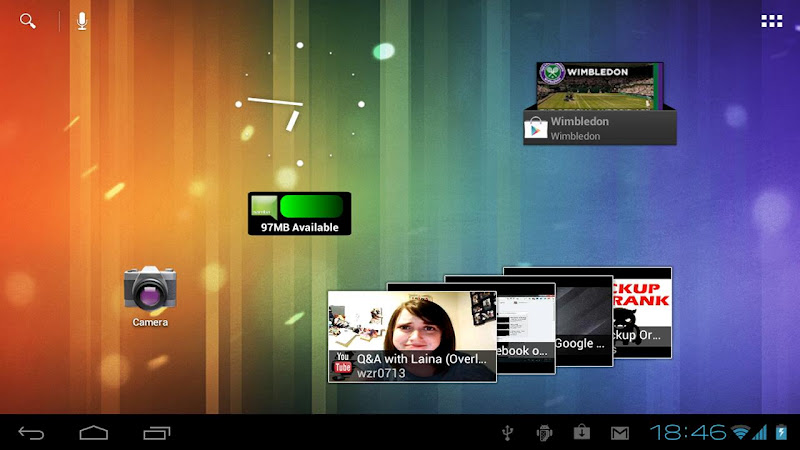Viewport: 800px width, 450px height.
Task: Select the stacked video card 'ckup Or...'
Action: [x=642, y=312]
